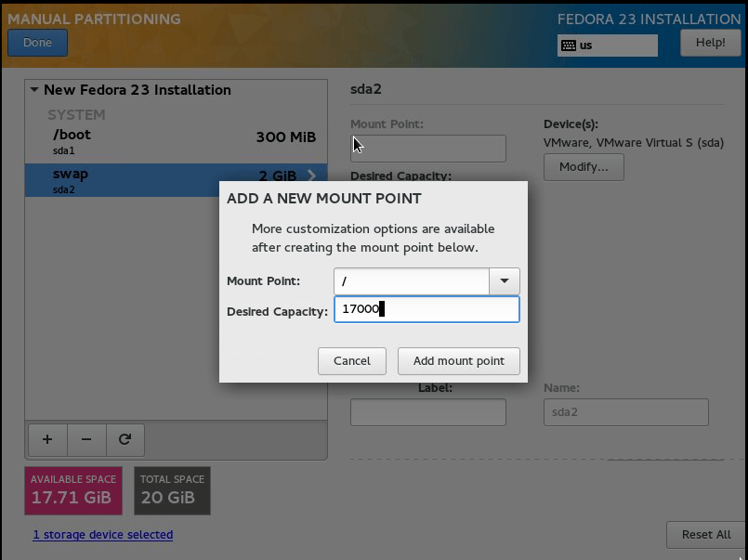Open the 1 storage device selected link
This screenshot has height=560, width=748.
(103, 535)
